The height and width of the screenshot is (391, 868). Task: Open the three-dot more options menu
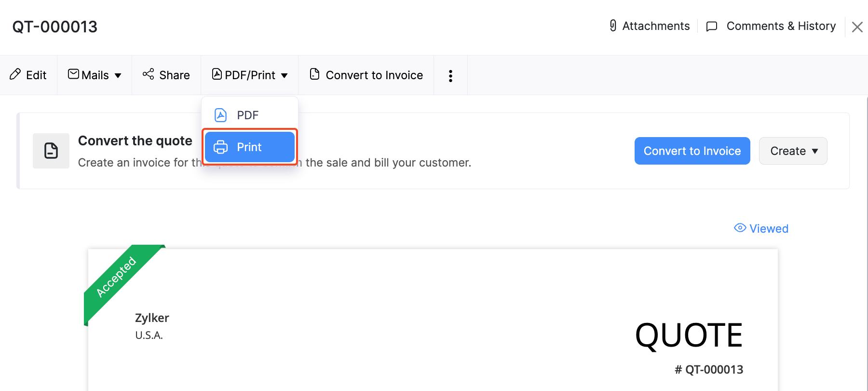(x=450, y=76)
